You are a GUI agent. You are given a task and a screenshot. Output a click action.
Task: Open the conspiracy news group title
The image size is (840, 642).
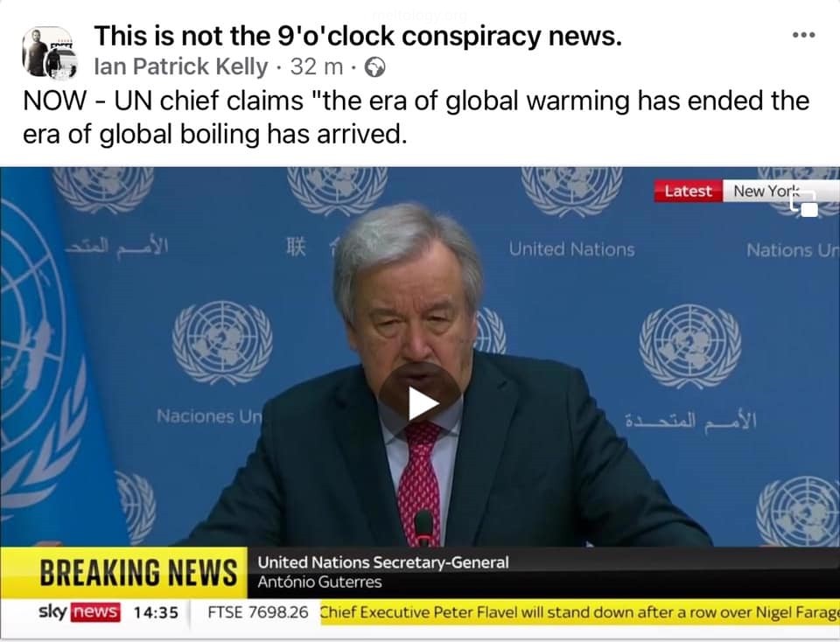point(358,37)
